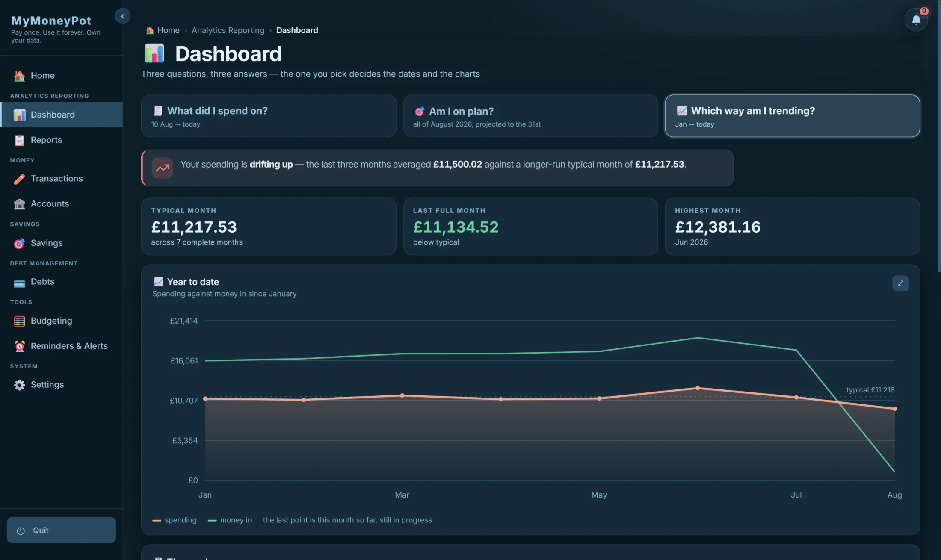
Task: Click the Analytics Reporting breadcrumb link
Action: point(228,30)
